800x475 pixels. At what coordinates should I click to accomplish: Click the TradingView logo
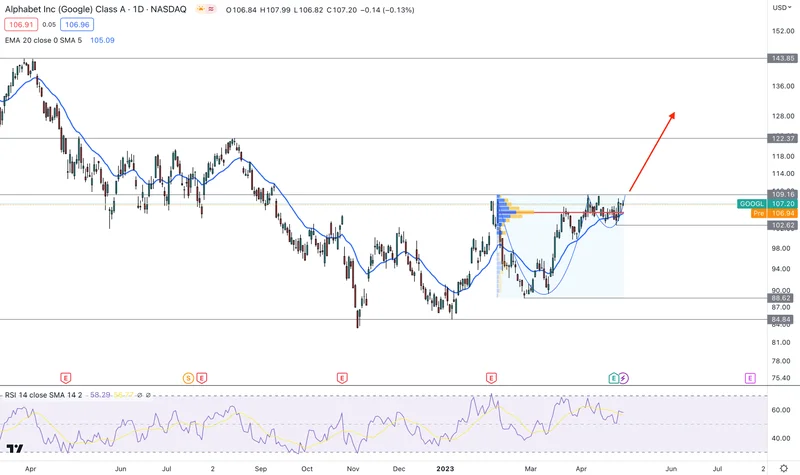point(15,451)
